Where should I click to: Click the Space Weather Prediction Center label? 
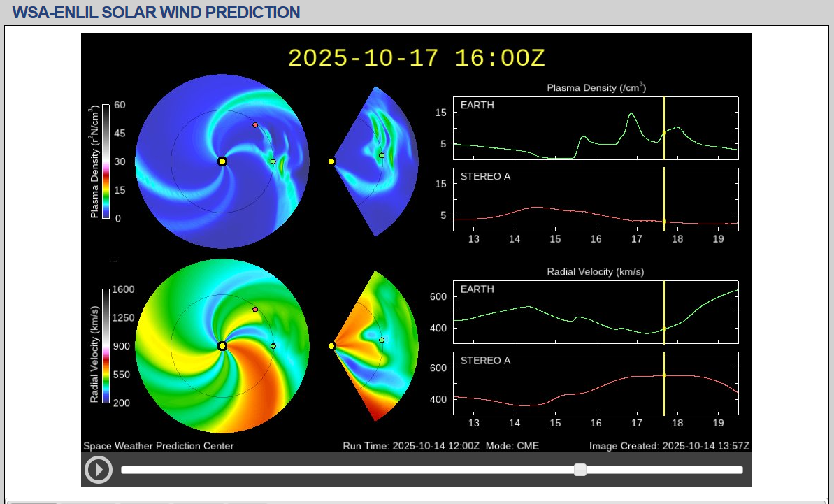[x=159, y=446]
